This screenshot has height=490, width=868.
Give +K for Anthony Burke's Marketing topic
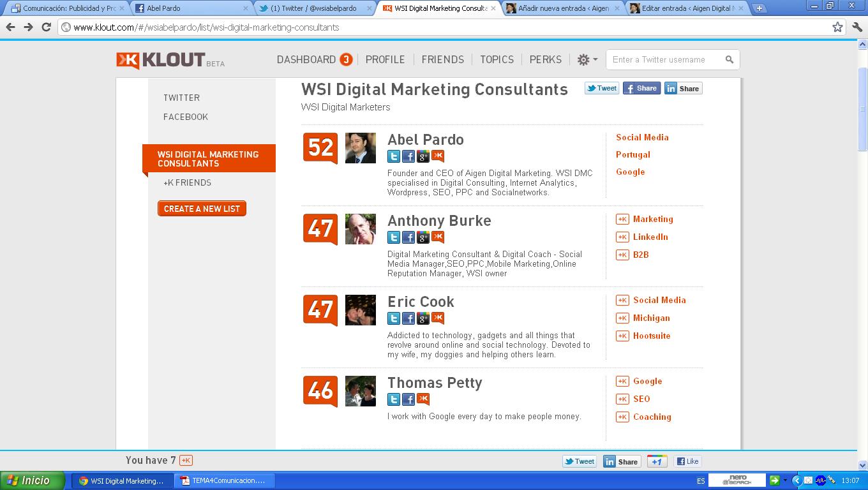point(622,219)
